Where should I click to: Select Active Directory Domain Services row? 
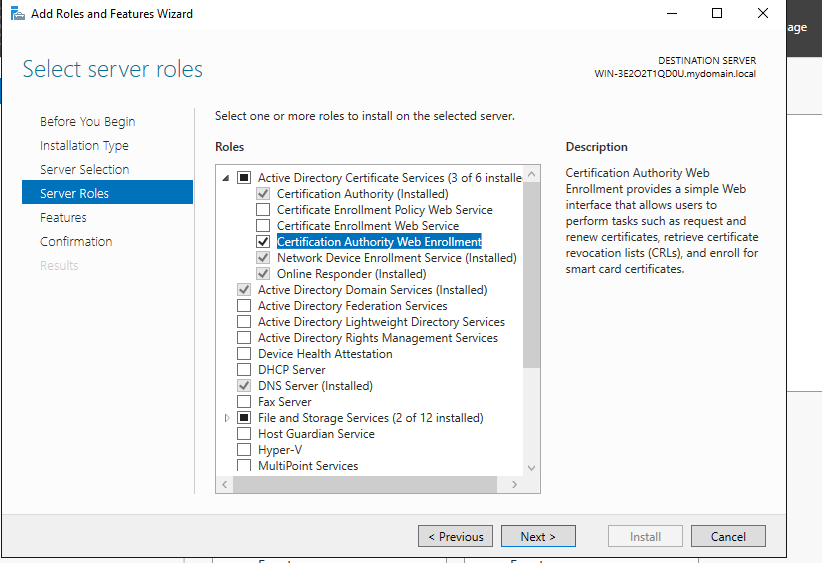tap(373, 290)
